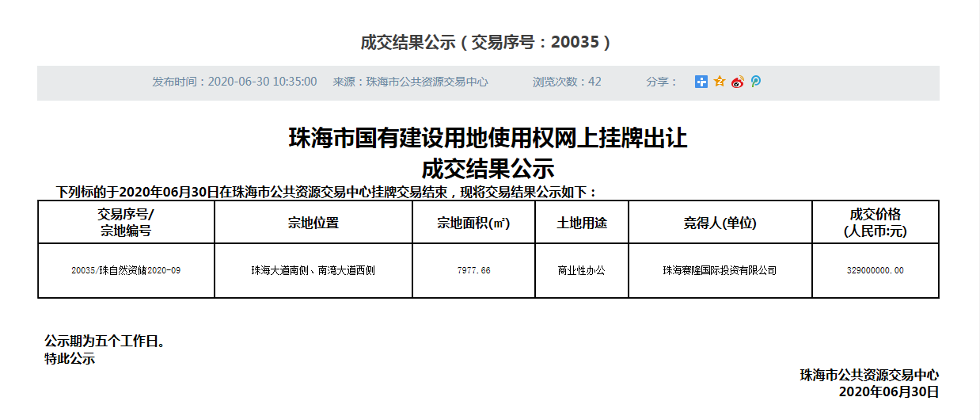Share to QZone via yellow star icon
This screenshot has height=420, width=980.
click(x=719, y=82)
